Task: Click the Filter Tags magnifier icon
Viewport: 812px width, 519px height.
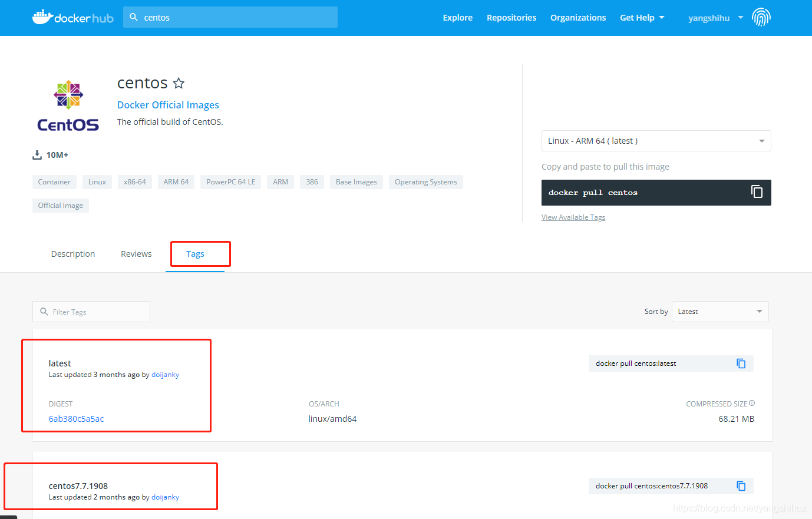Action: (44, 312)
